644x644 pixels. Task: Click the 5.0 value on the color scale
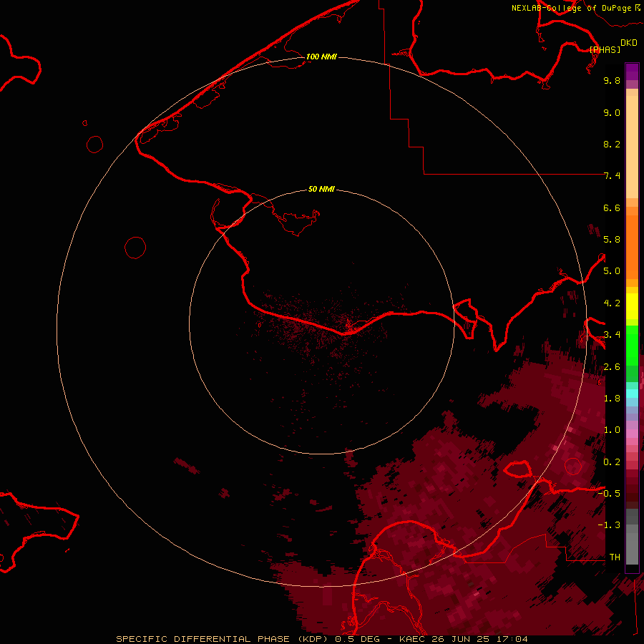coord(612,271)
